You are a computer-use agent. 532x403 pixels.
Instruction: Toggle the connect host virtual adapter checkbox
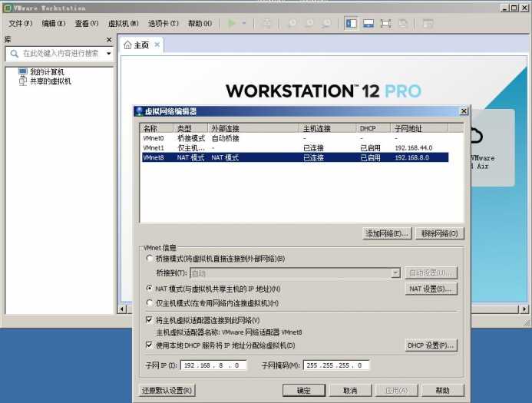150,320
